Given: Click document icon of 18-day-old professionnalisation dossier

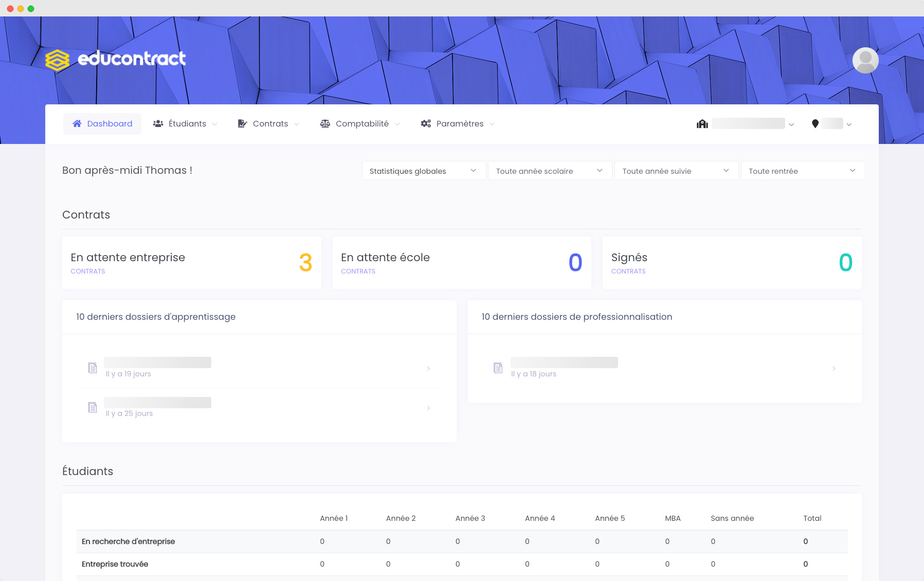Looking at the screenshot, I should pos(498,368).
